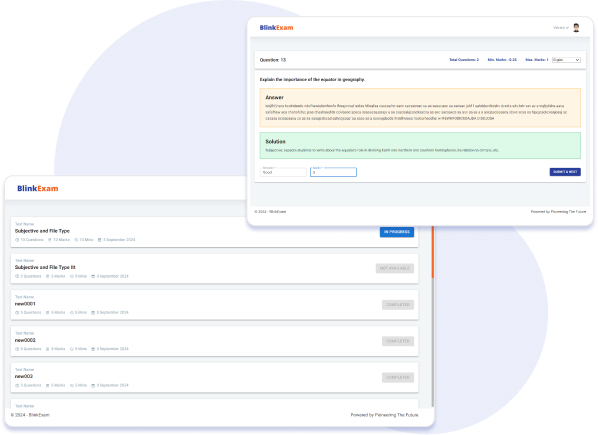Viewport: 598px width, 435px height.
Task: Click 'Powered by Pioneering The Future' in list window
Action: (x=384, y=415)
